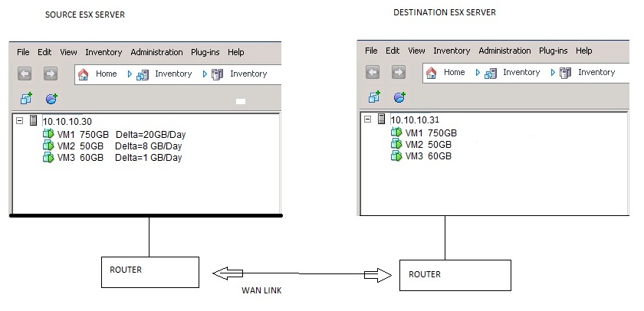Screen dimensions: 644x311
Task: Click Forward arrow in source ESX window
Action: pos(51,74)
